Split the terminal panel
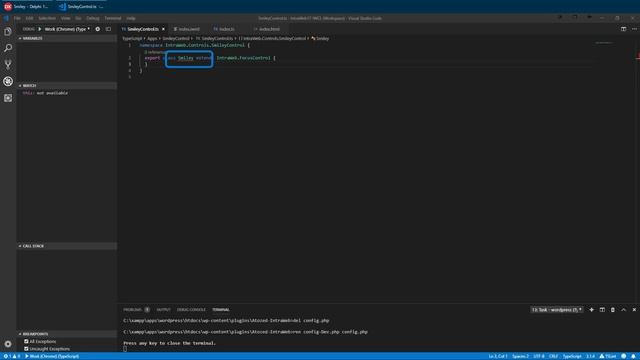The height and width of the screenshot is (360, 640). click(x=602, y=310)
